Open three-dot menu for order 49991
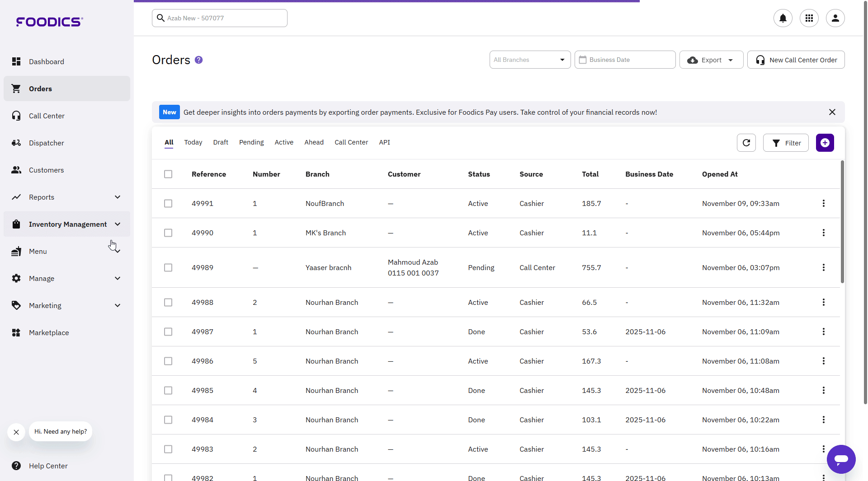This screenshot has width=868, height=481. coord(823,203)
